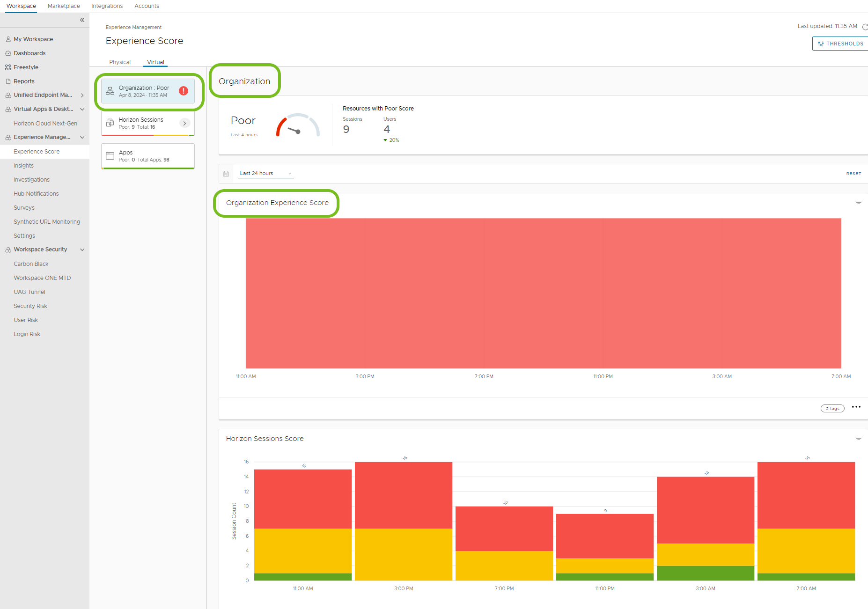The height and width of the screenshot is (609, 868).
Task: Click the red alert icon on Organization card
Action: tap(184, 91)
